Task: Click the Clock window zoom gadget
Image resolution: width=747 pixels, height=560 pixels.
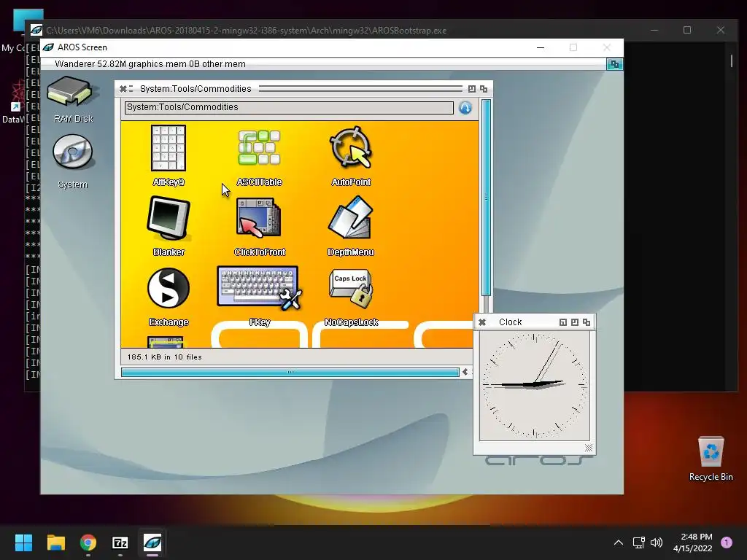Action: point(575,322)
